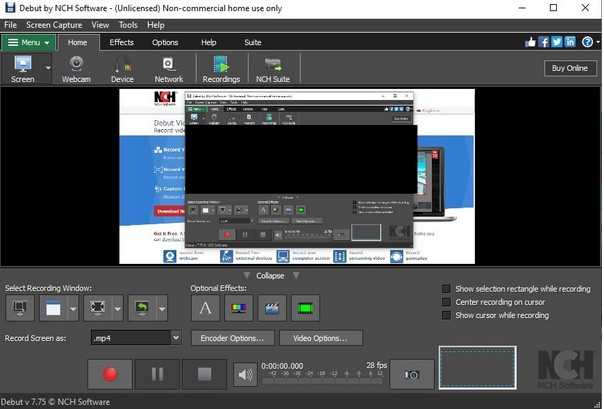Open the blue help question icon
Viewport: 604px width, 409px height.
tap(587, 42)
